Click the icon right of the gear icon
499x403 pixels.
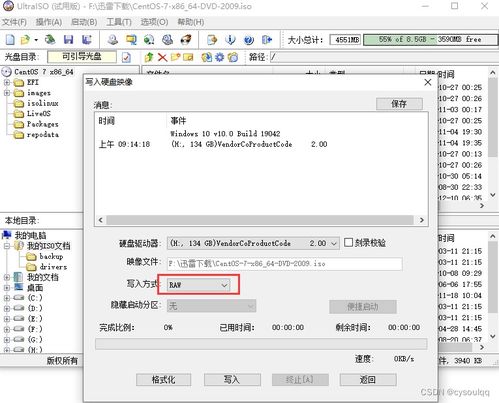tap(233, 57)
